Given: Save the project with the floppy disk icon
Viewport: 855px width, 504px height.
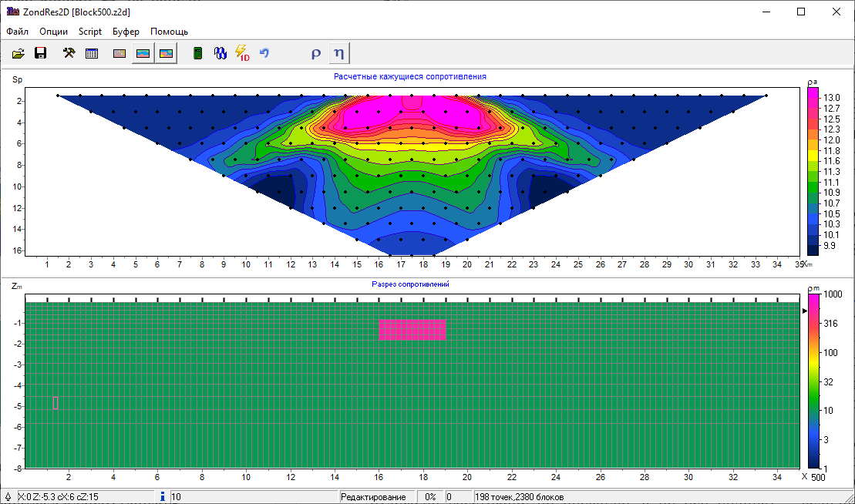Looking at the screenshot, I should (x=40, y=53).
